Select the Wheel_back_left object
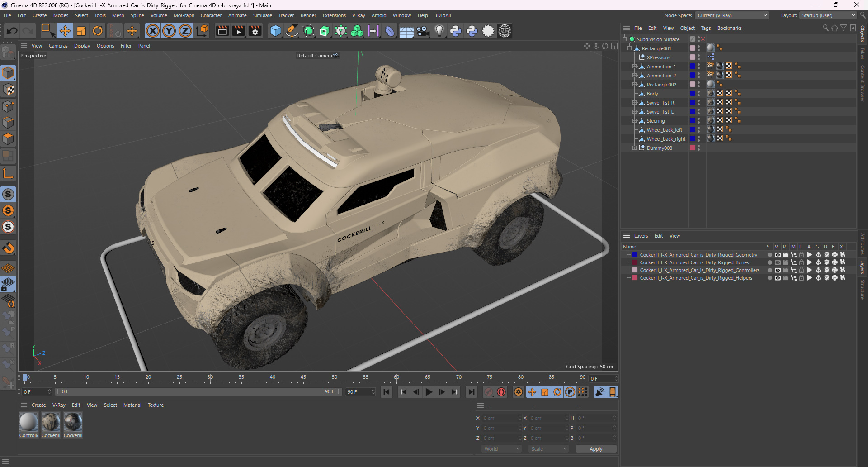This screenshot has width=868, height=467. click(664, 130)
